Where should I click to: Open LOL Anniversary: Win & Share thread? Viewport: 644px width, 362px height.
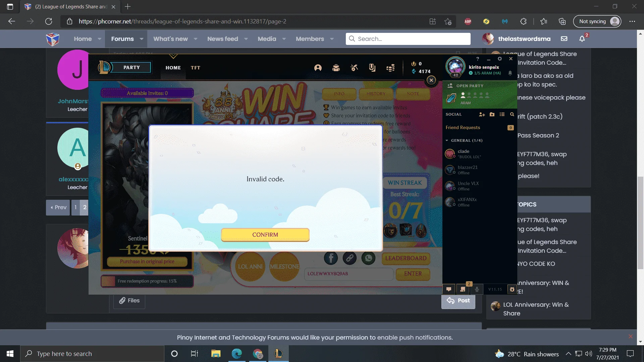(536, 309)
